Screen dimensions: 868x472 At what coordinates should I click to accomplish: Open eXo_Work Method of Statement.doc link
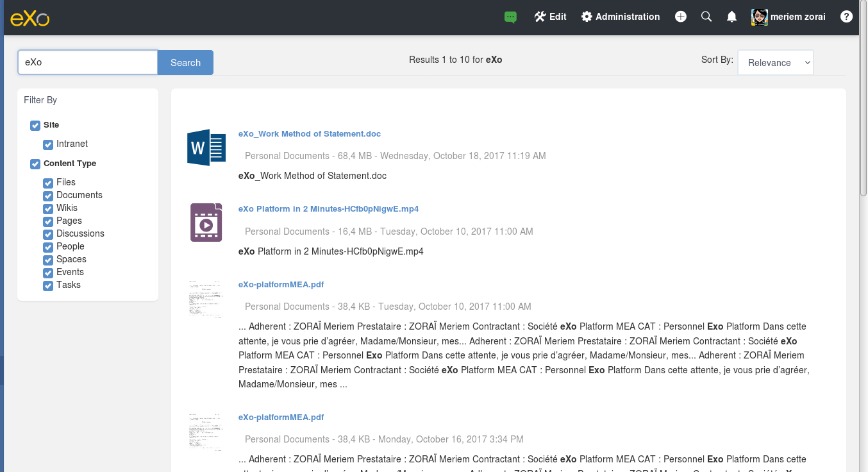310,134
